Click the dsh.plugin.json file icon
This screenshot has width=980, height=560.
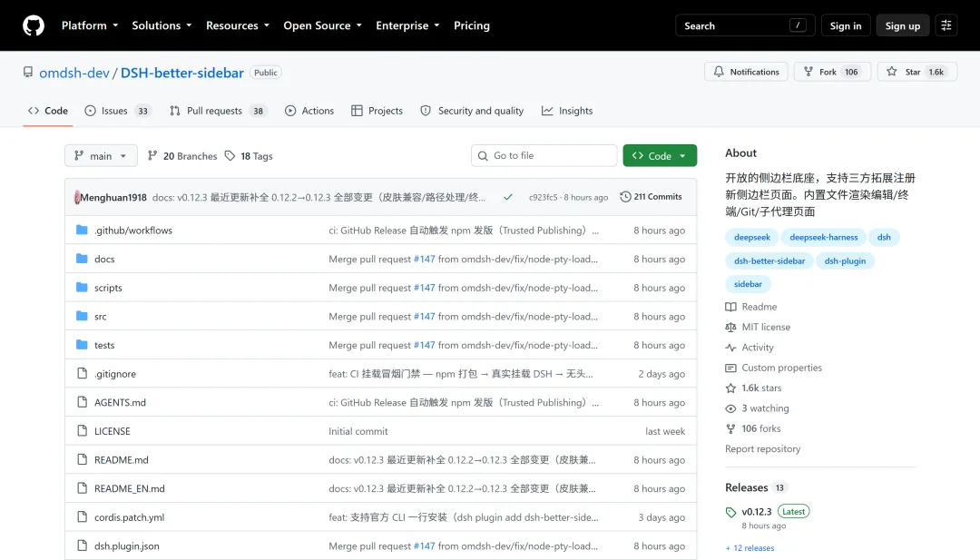click(x=82, y=546)
